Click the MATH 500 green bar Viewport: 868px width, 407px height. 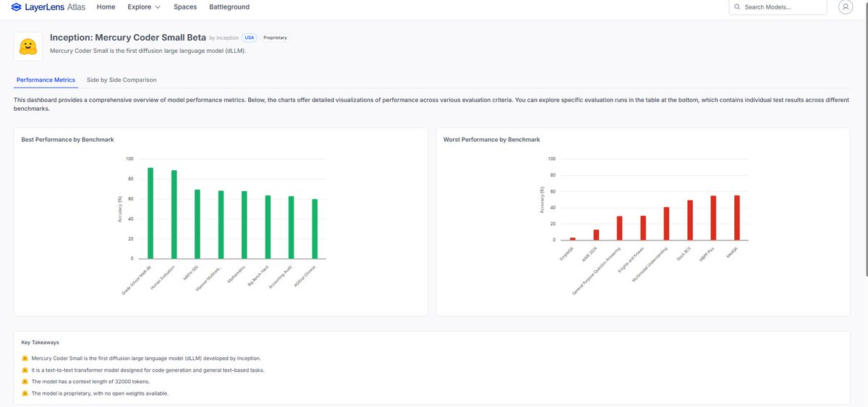pos(197,225)
